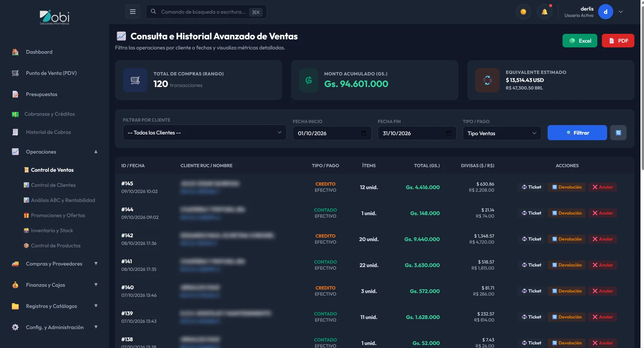Open Cobranzas y Créditos

click(x=50, y=114)
